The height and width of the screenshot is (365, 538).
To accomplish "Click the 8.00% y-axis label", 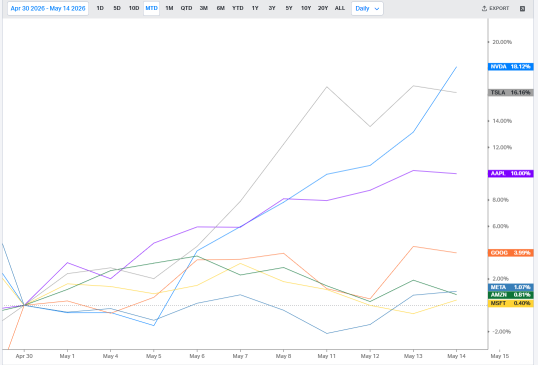I will pos(501,200).
